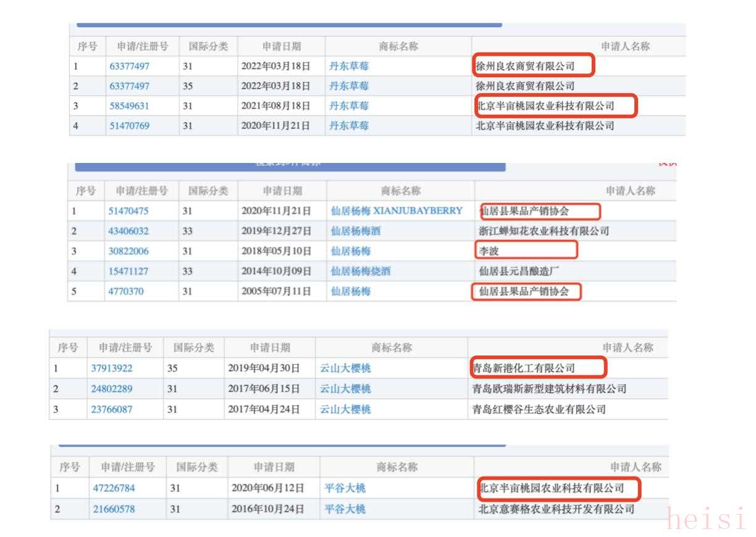Select 仙居县果品产销协会 in the 51470475 row

click(x=525, y=210)
